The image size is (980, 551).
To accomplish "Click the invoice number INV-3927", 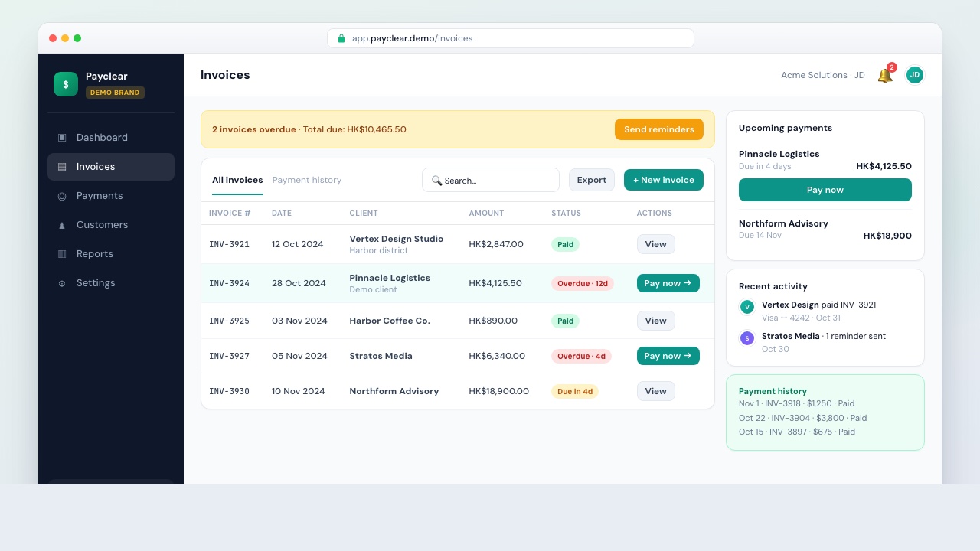I will click(x=229, y=356).
